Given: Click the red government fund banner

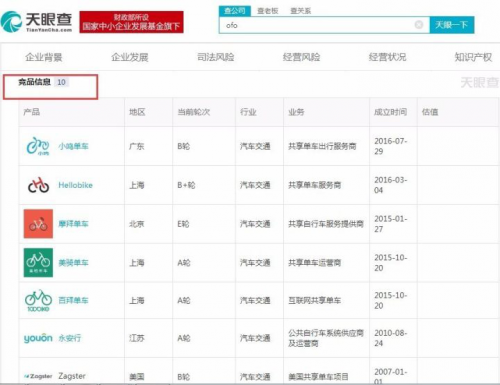Looking at the screenshot, I should pos(131,22).
